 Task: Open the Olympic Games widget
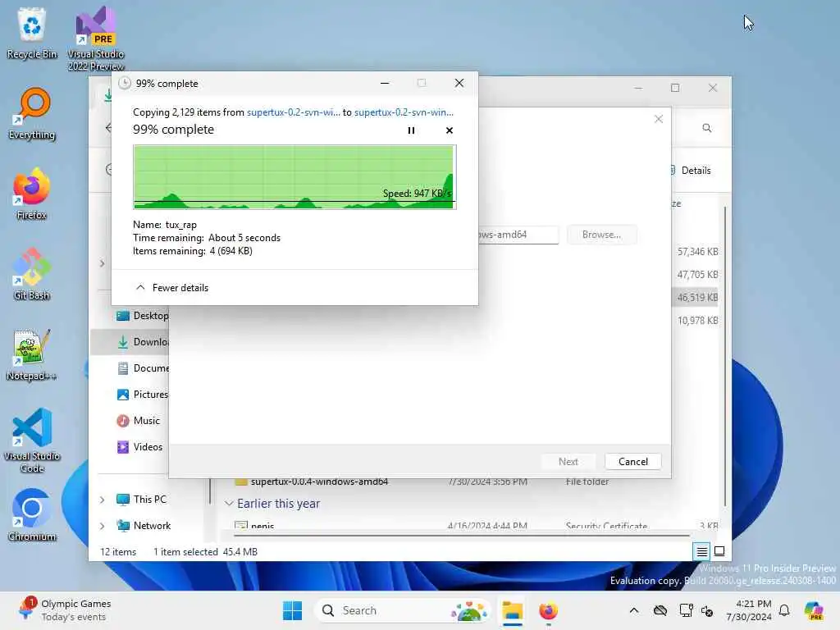point(64,610)
